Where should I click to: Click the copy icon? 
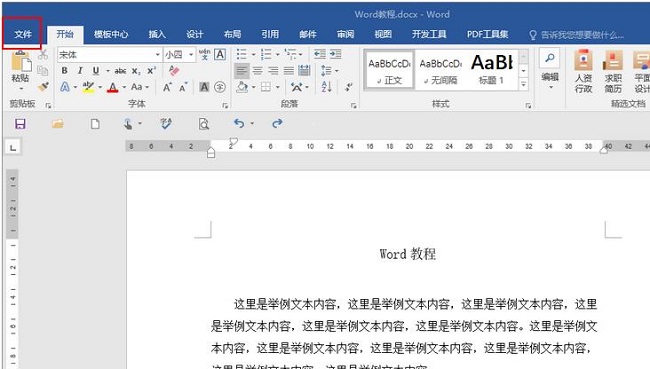click(x=43, y=71)
